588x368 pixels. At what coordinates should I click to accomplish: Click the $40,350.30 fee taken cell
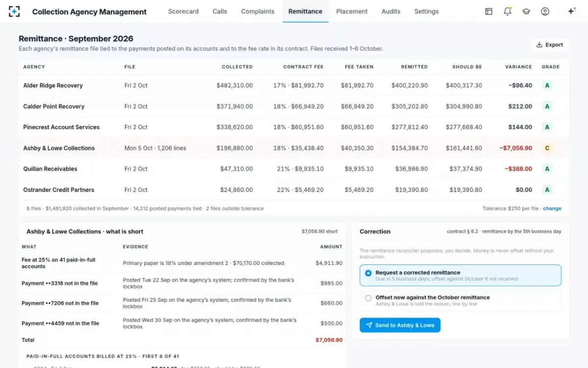click(357, 148)
